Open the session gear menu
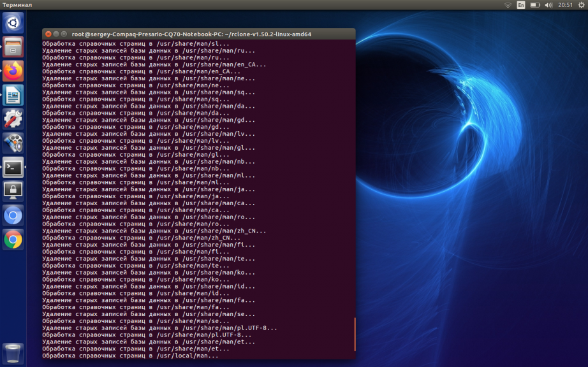Image resolution: width=588 pixels, height=367 pixels. click(581, 5)
